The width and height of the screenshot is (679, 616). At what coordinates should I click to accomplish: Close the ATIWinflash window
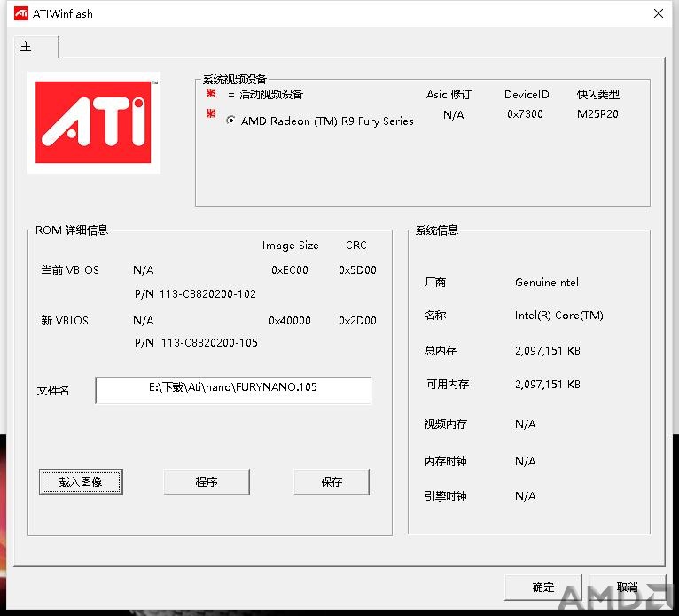(x=659, y=13)
